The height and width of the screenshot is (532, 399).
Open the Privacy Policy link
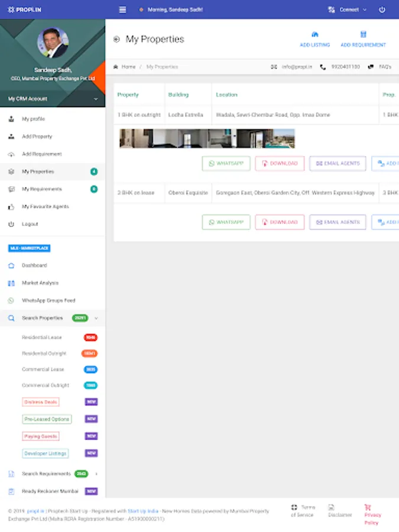pos(372,515)
